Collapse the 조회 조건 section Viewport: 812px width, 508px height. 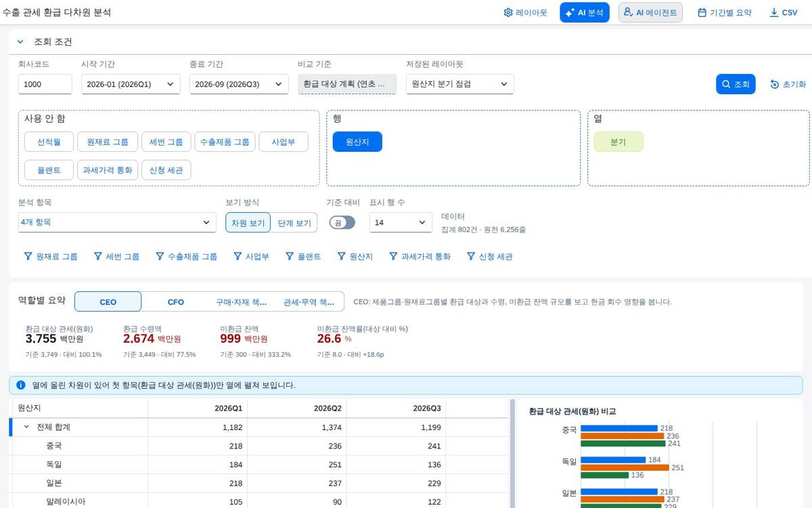20,42
